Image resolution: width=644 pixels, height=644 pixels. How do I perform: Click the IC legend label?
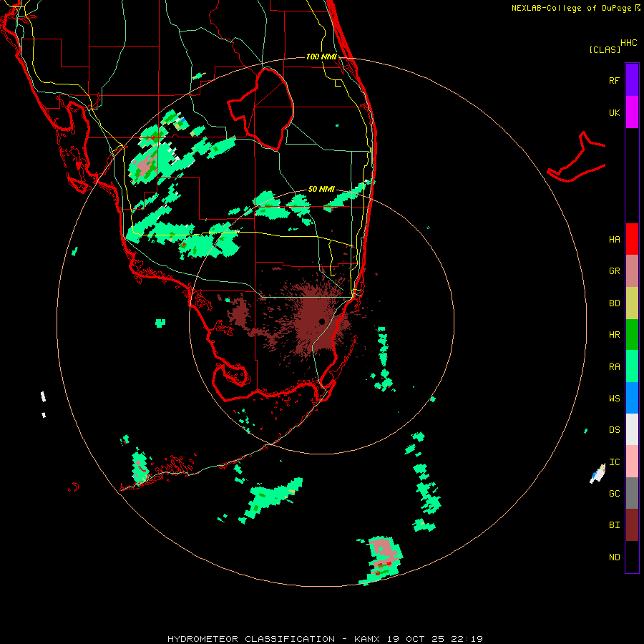[x=614, y=462]
